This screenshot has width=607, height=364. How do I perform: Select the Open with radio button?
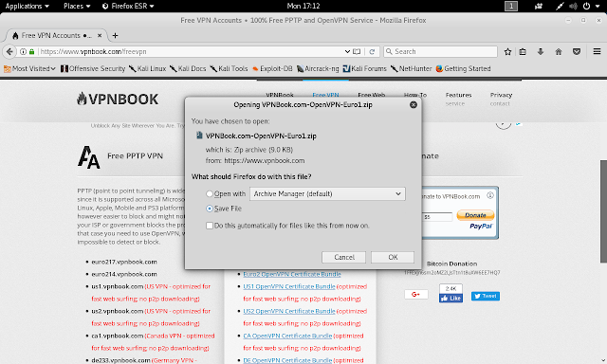(210, 193)
